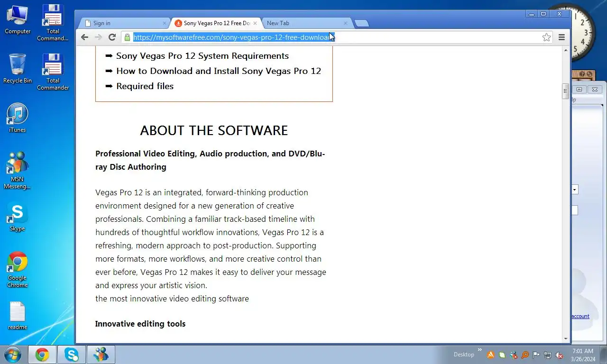Viewport: 607px width, 364px height.
Task: Open a new tab with the new-tab button
Action: 361,23
